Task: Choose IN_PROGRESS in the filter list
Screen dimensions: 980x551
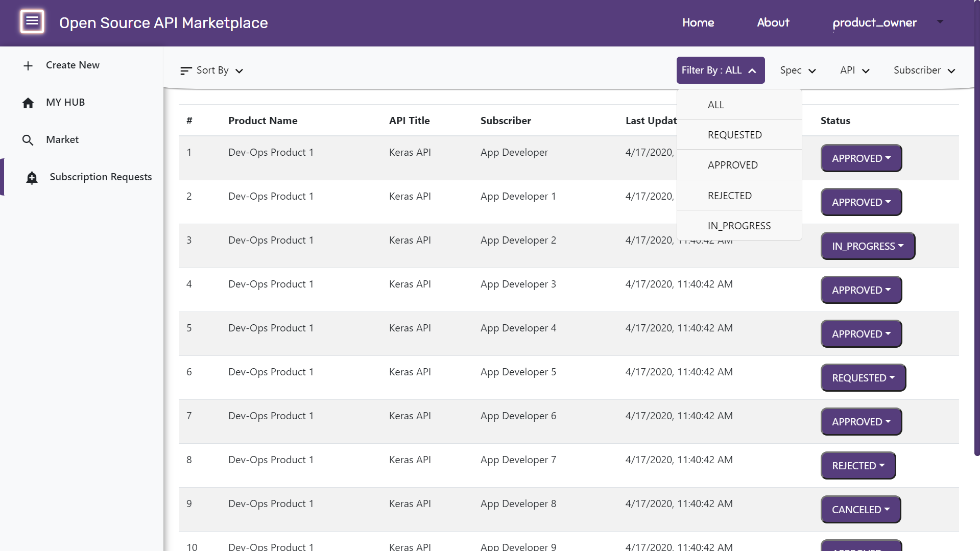Action: 739,226
